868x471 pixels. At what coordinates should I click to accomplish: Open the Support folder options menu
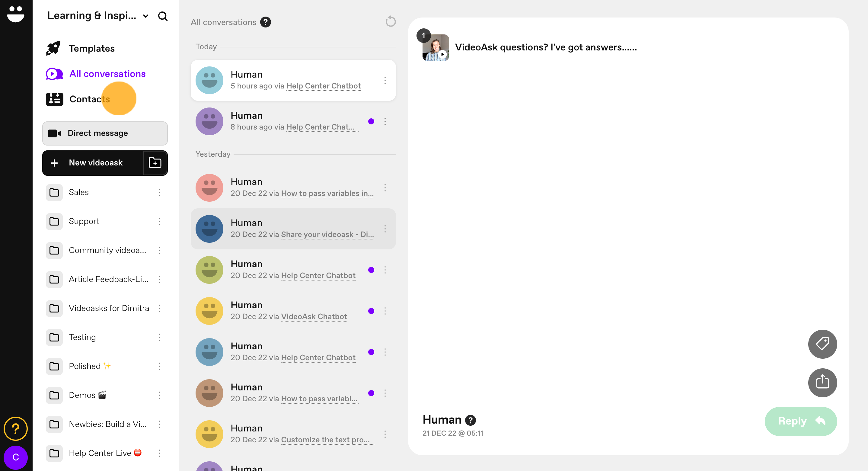tap(159, 221)
